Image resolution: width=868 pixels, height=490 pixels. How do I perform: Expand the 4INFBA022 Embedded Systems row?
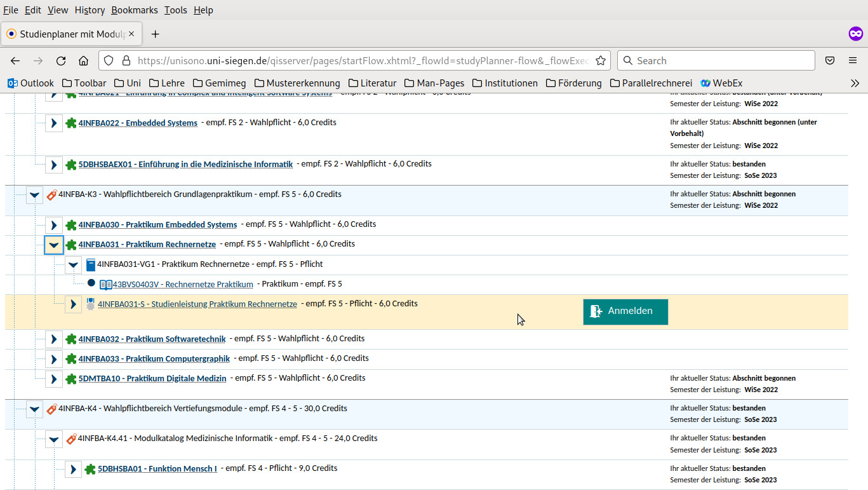[54, 123]
